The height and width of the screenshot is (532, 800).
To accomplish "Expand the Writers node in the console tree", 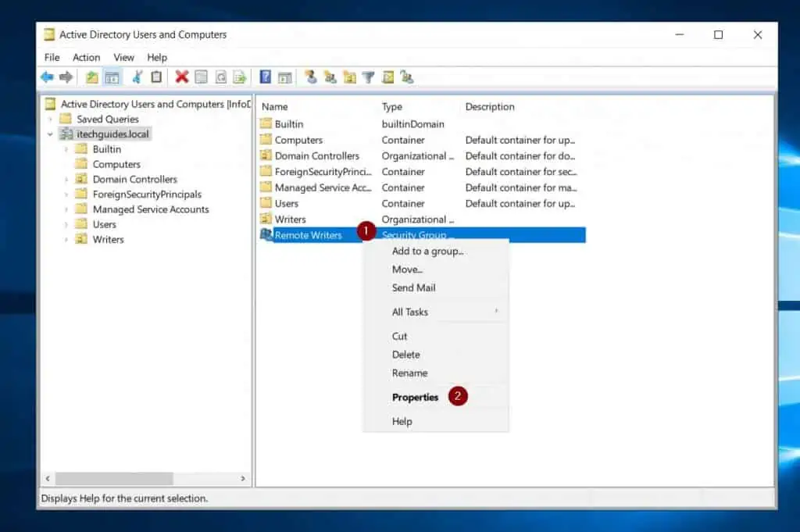I will 66,240.
